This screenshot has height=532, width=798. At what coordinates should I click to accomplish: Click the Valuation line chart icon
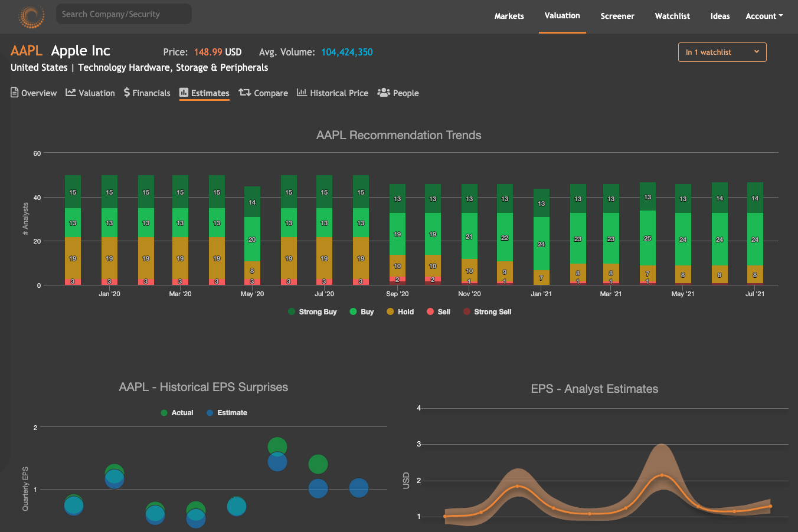[71, 93]
